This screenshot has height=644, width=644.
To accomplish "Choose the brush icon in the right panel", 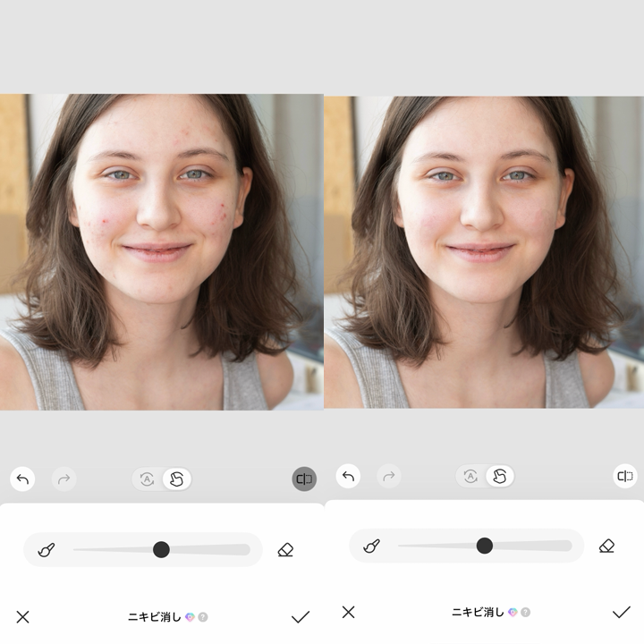I will pyautogui.click(x=372, y=546).
